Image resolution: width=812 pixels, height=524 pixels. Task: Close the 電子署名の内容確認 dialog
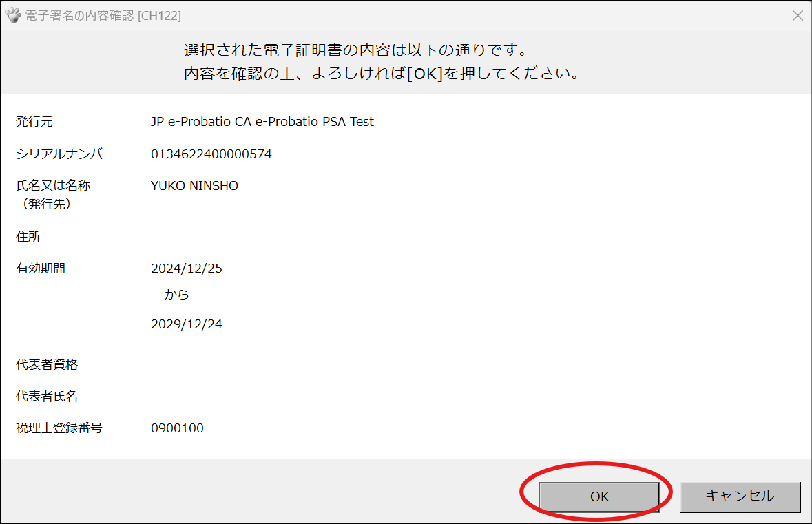pyautogui.click(x=799, y=14)
